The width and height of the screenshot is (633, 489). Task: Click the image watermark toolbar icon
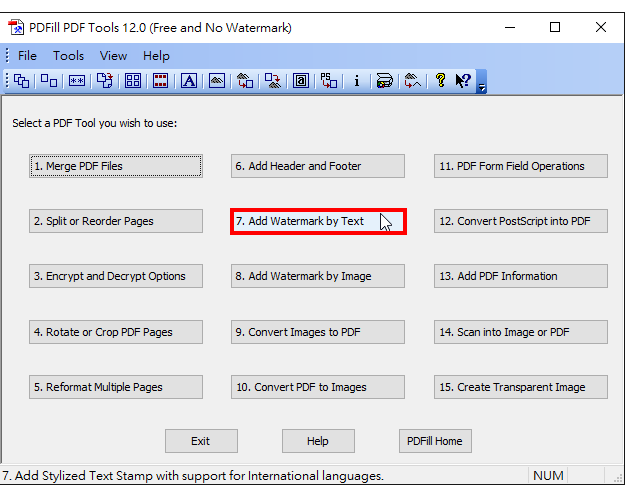(217, 81)
